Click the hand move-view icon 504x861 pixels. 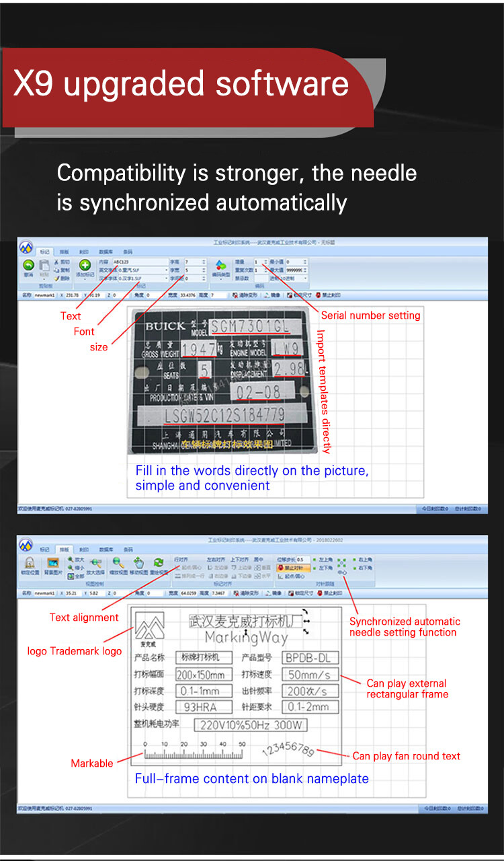click(138, 562)
